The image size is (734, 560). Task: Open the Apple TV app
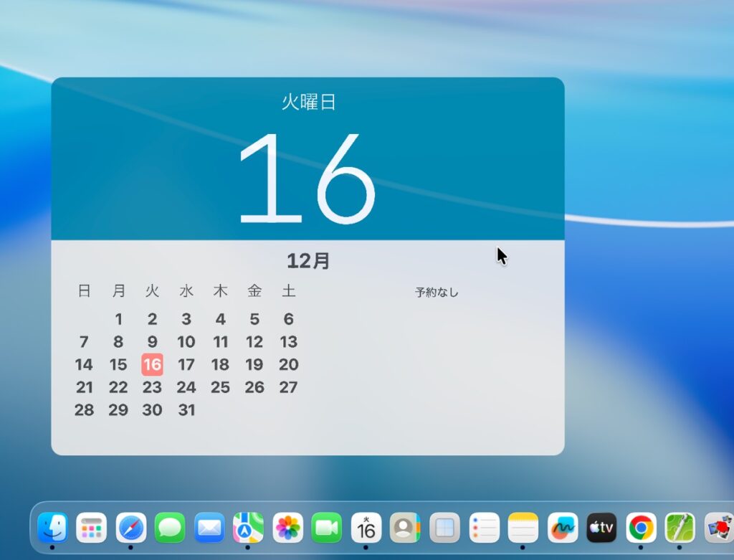coord(601,528)
